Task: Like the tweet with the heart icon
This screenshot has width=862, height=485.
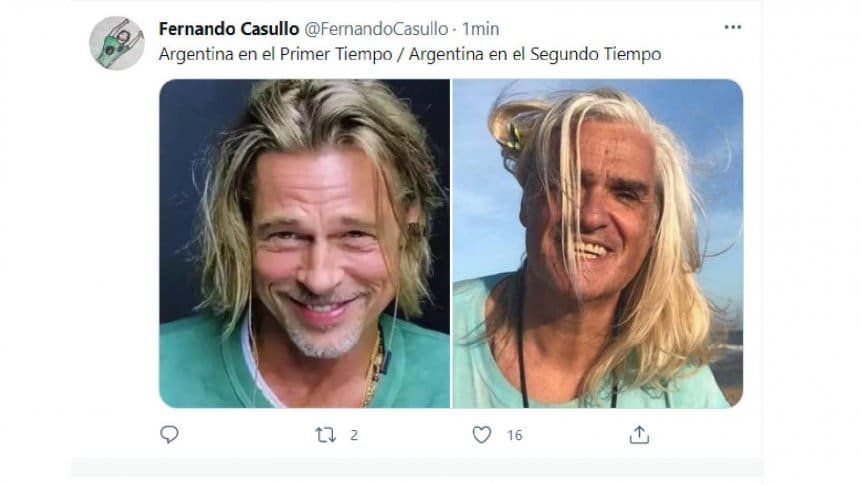Action: (x=482, y=435)
